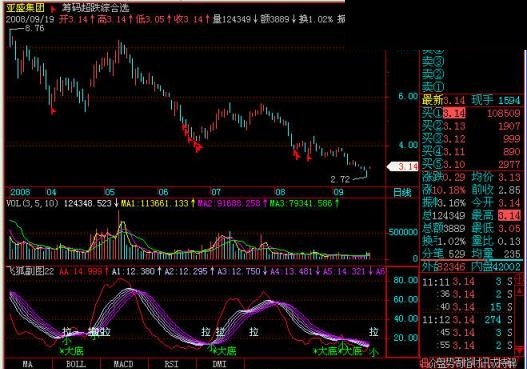Image resolution: width=527 pixels, height=369 pixels.
Task: Select the stock name 亚盛集团
Action: point(25,8)
